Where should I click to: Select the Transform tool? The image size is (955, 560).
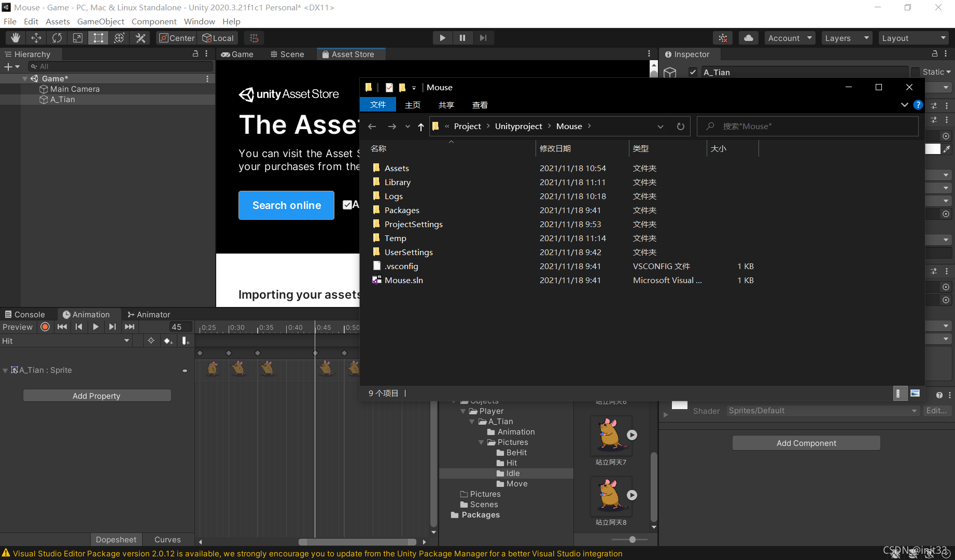[x=119, y=38]
